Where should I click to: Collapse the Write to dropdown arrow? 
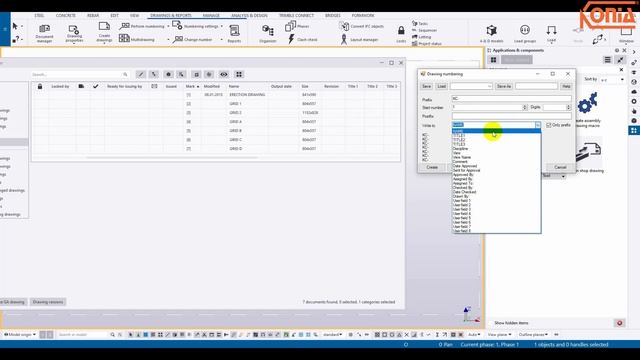(538, 125)
